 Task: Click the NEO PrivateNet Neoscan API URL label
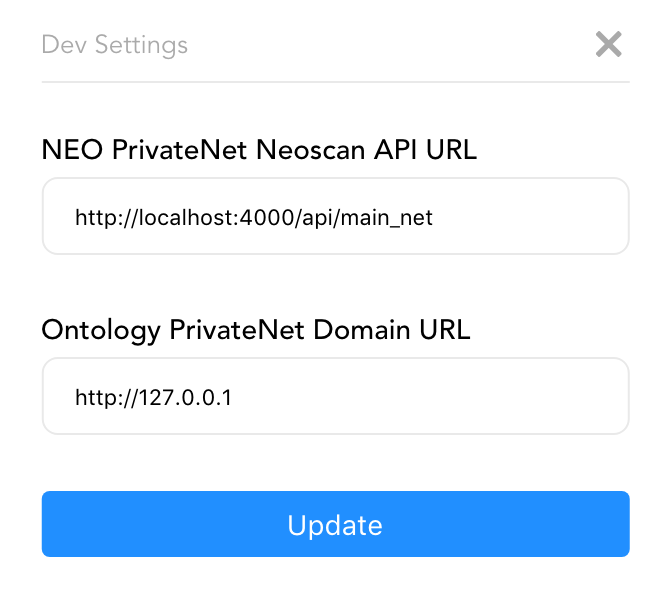pos(259,150)
